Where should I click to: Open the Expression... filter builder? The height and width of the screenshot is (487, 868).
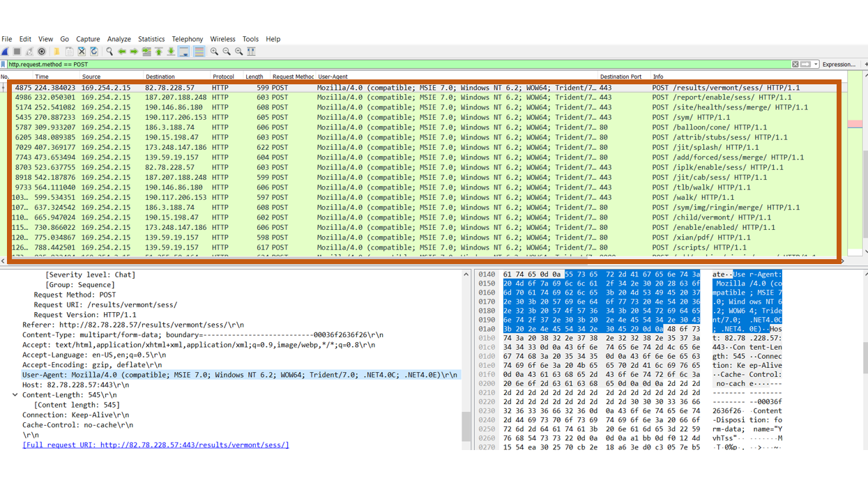839,64
